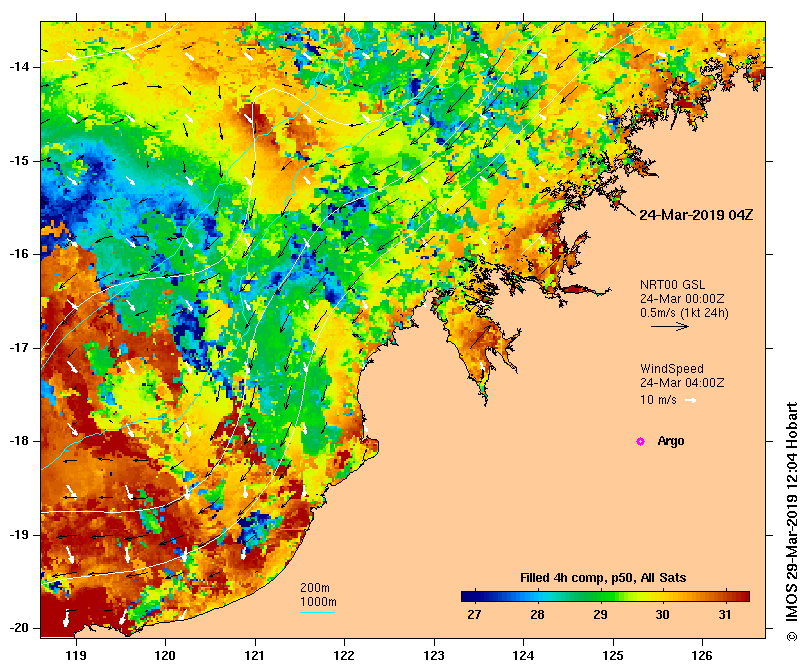Click colorbar value '30'
This screenshot has height=672, width=809.
(662, 615)
